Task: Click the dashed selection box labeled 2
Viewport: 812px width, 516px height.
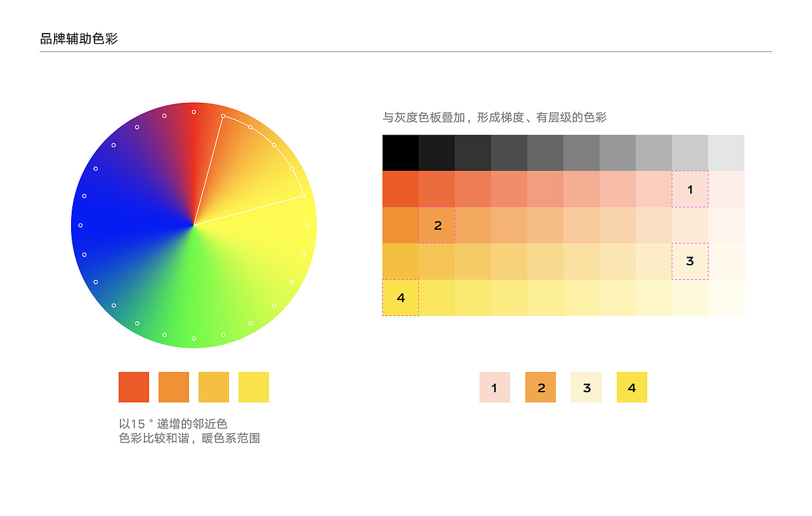Action: pyautogui.click(x=437, y=224)
